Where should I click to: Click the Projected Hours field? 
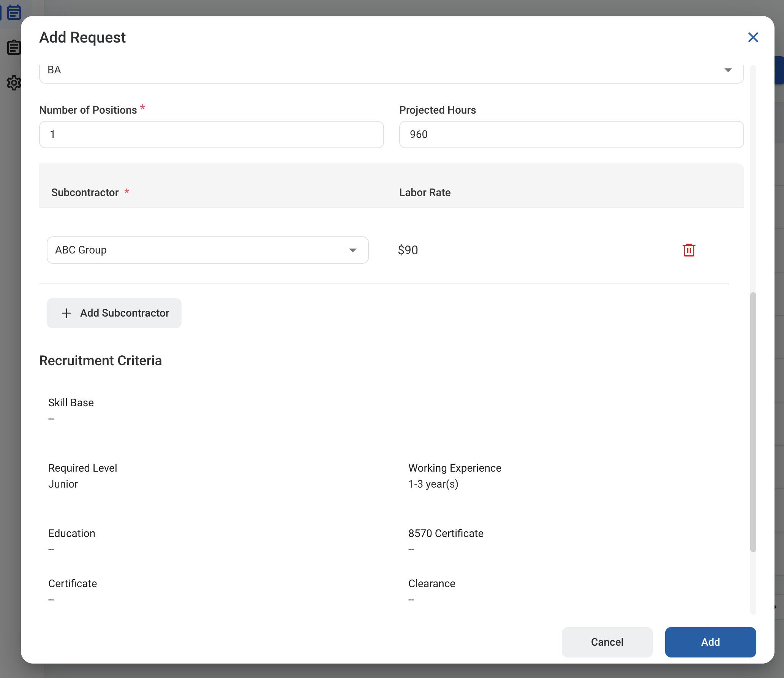tap(571, 135)
